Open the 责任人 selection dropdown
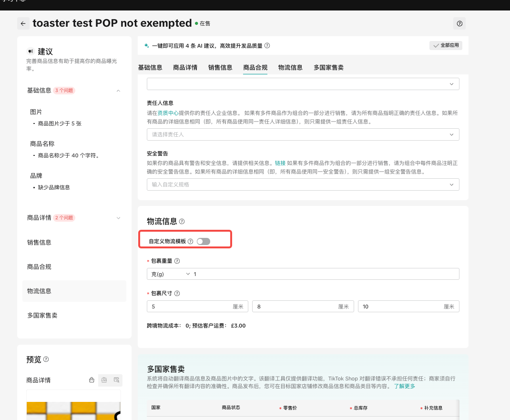 pos(303,134)
